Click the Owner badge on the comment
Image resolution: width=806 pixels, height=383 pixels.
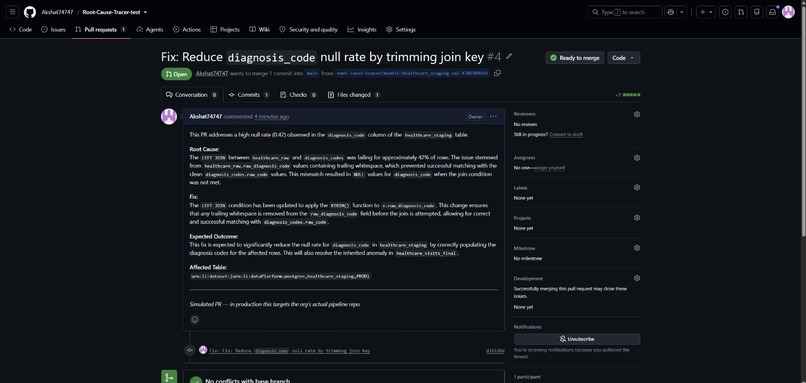(475, 117)
